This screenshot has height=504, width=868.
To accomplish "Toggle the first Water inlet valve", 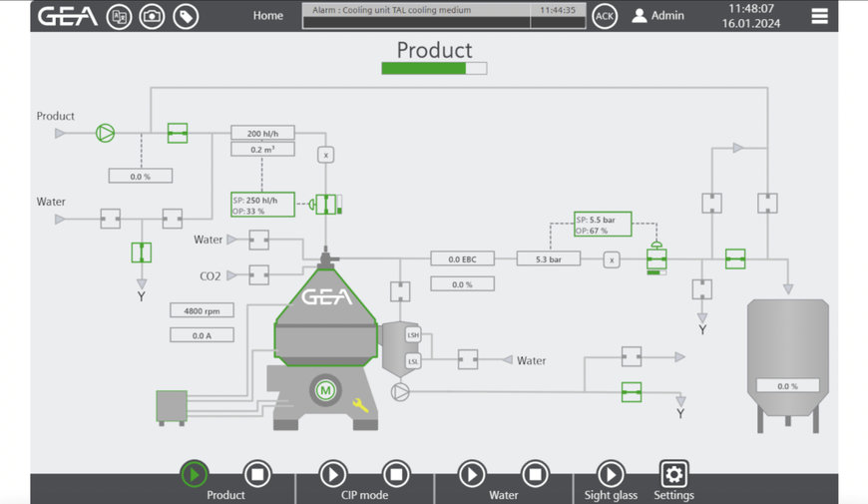I will click(x=110, y=219).
